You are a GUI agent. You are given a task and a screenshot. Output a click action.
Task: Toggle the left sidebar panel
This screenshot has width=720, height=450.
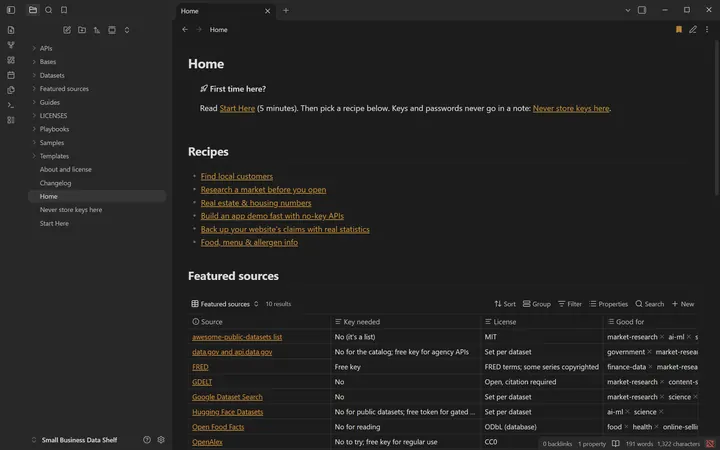pyautogui.click(x=11, y=10)
